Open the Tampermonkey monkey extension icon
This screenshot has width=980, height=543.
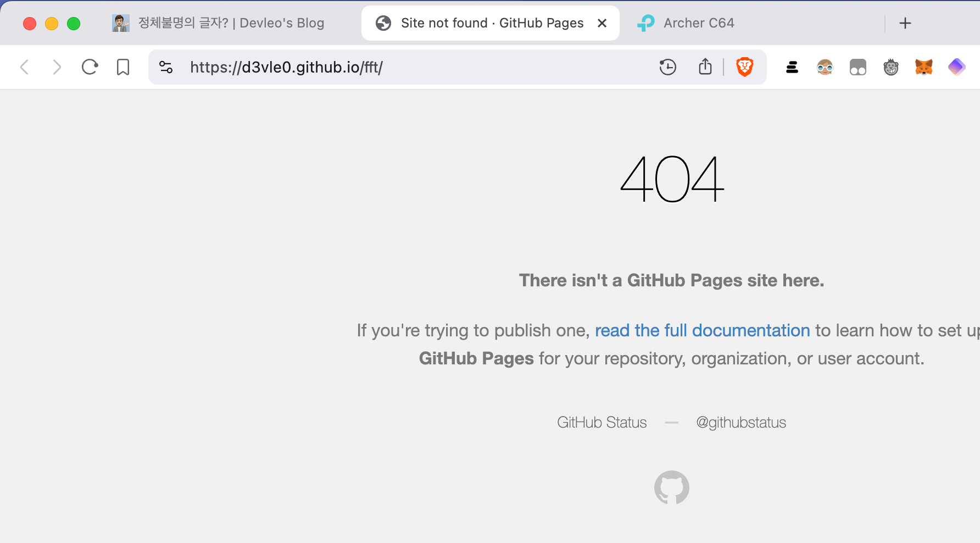(891, 67)
